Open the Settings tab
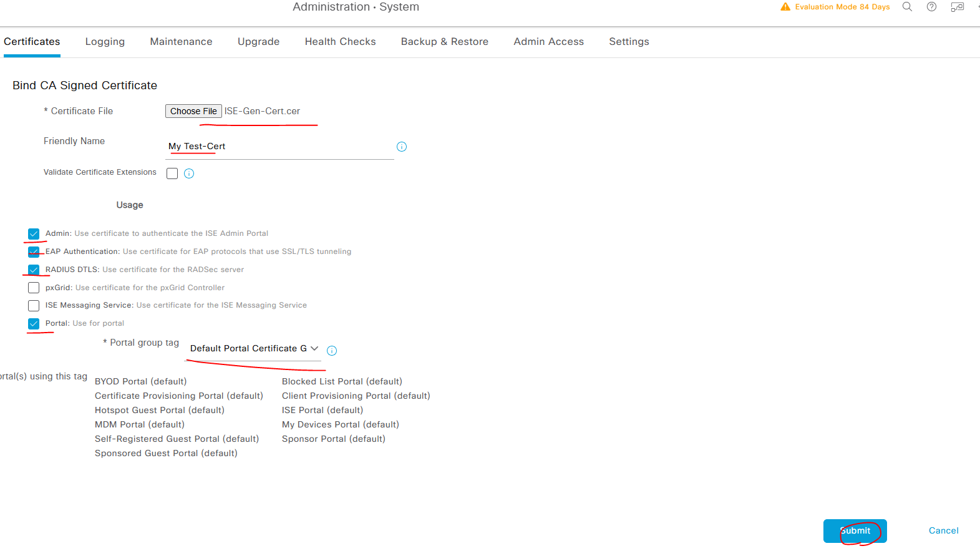This screenshot has height=556, width=980. click(x=629, y=42)
